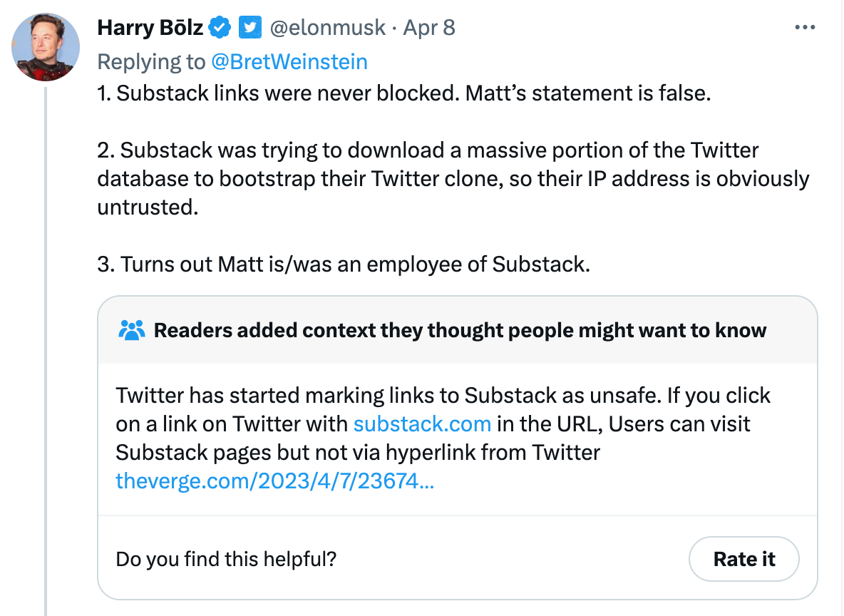Open the theverge.com article link
844x616 pixels.
click(274, 481)
